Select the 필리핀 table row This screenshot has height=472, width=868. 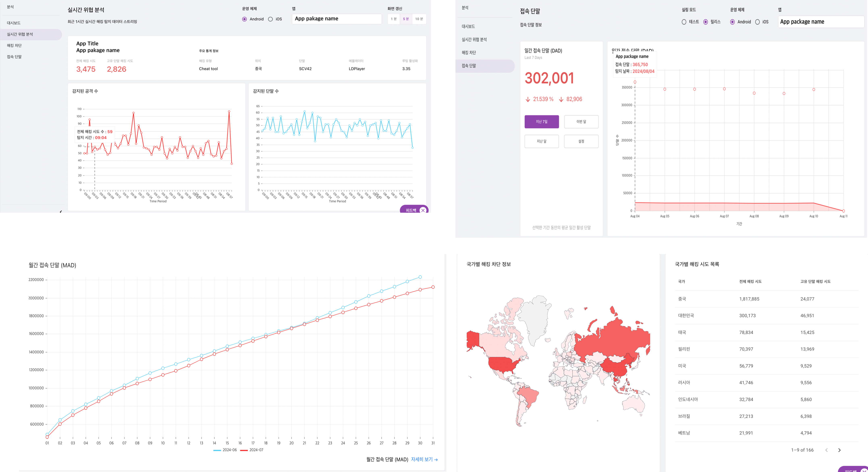coord(767,349)
